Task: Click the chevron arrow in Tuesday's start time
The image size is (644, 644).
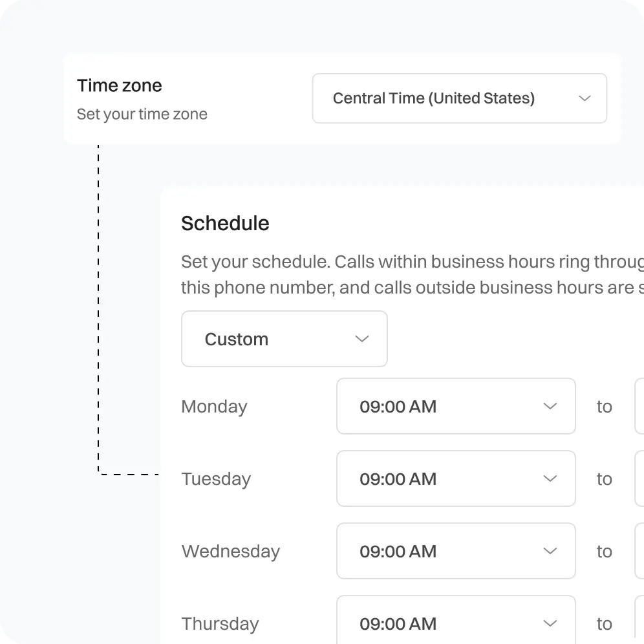Action: (550, 478)
